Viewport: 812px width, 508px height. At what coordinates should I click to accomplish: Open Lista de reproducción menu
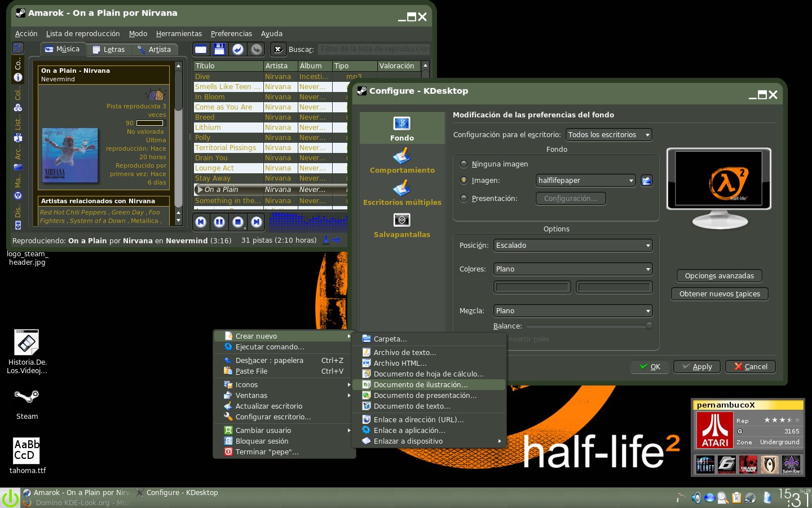(83, 34)
